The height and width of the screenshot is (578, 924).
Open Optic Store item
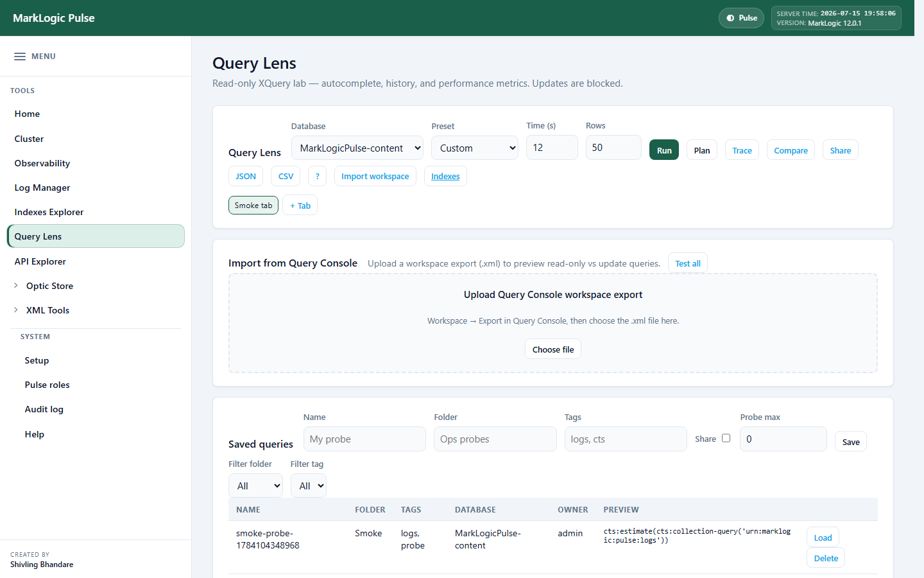[49, 286]
